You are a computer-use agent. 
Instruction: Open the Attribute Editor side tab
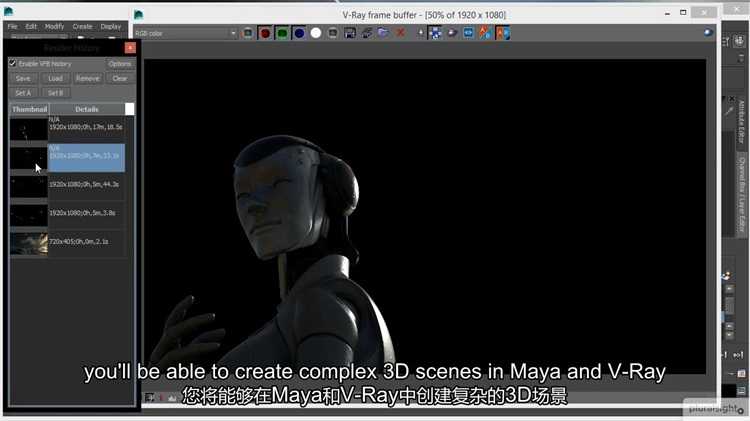tap(740, 122)
